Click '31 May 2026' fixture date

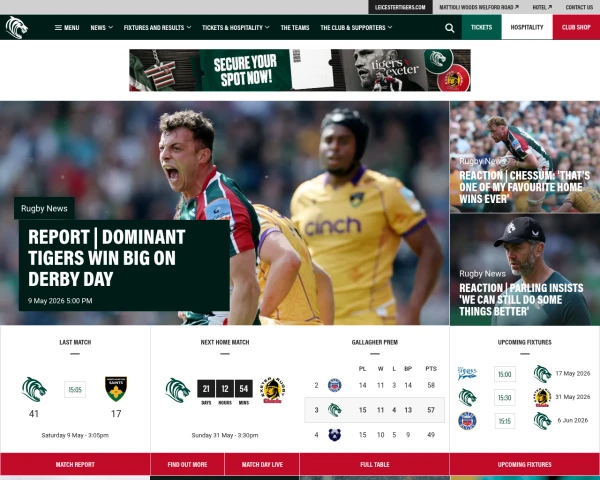573,397
